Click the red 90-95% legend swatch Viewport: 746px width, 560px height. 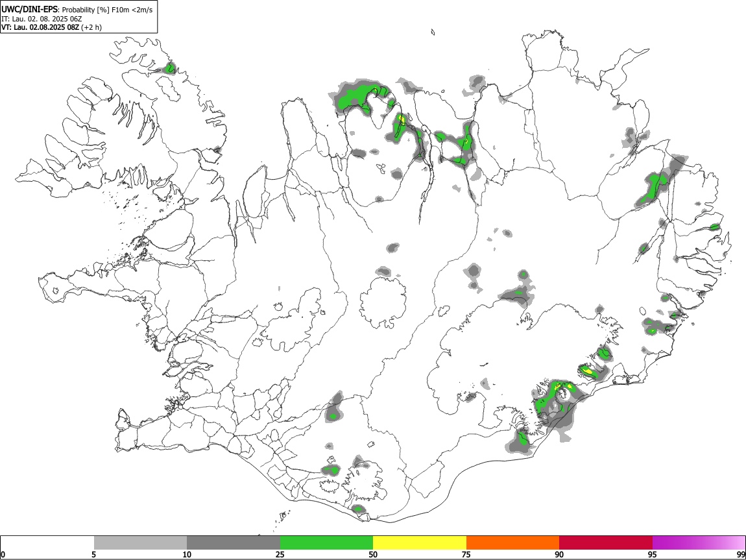coord(606,543)
